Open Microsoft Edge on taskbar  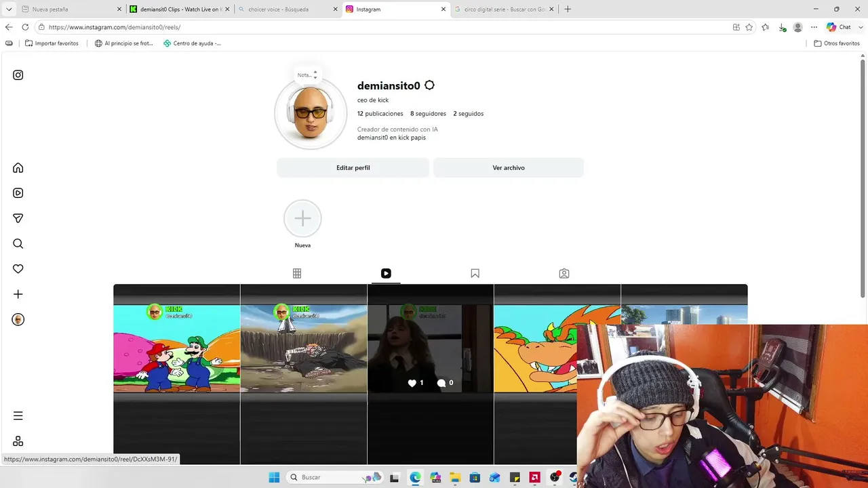point(415,477)
